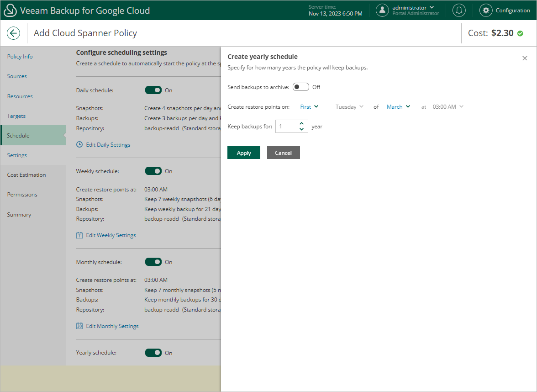
Task: Open the First occurrence dropdown
Action: pyautogui.click(x=309, y=106)
